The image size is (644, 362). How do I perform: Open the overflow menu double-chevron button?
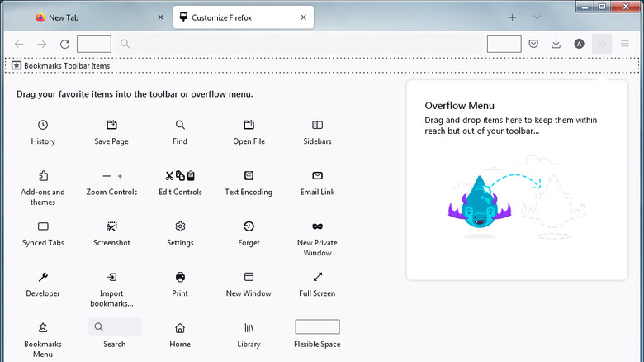click(602, 44)
